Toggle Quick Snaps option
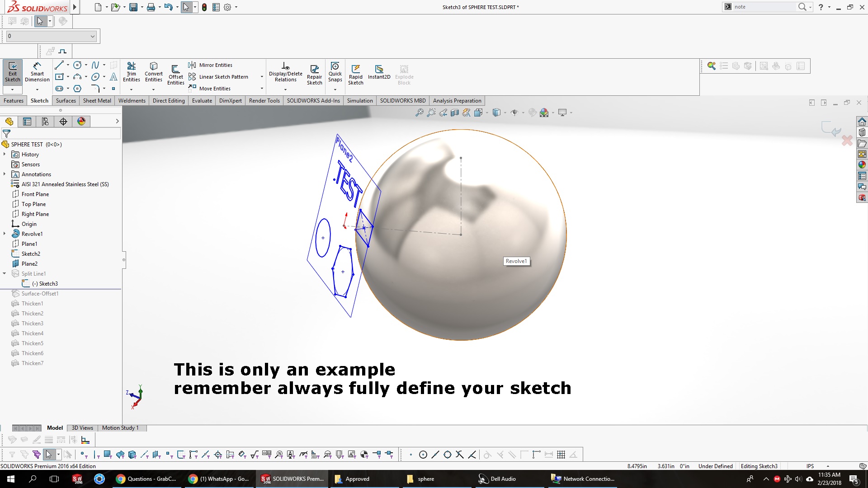This screenshot has width=868, height=488. [335, 72]
